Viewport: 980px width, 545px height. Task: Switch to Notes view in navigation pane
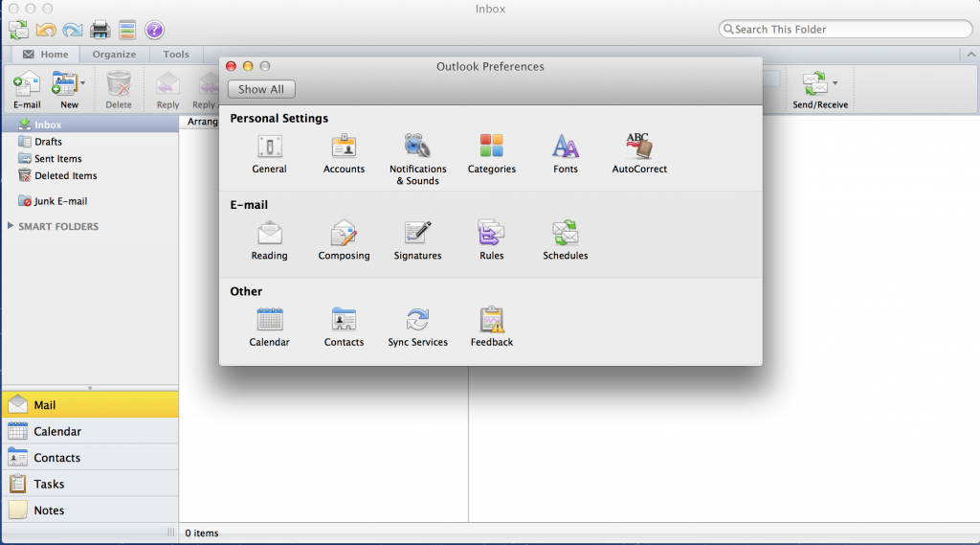pyautogui.click(x=90, y=510)
